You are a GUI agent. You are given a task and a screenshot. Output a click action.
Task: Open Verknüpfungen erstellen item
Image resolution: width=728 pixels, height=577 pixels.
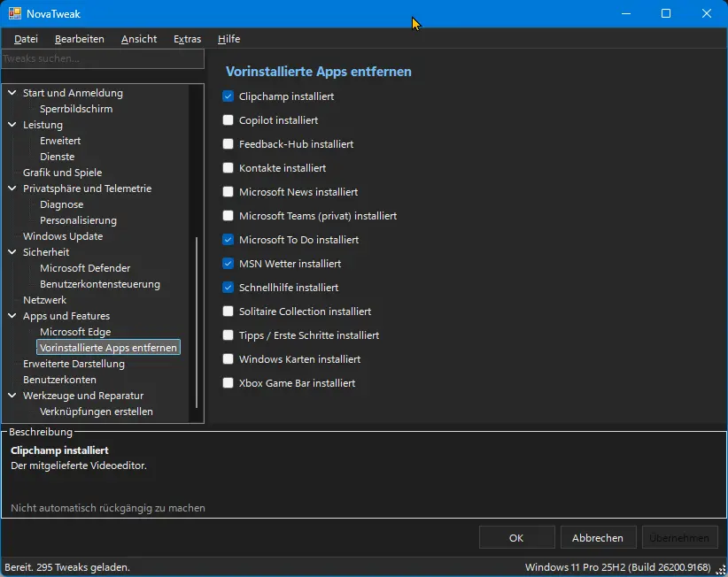coord(97,412)
